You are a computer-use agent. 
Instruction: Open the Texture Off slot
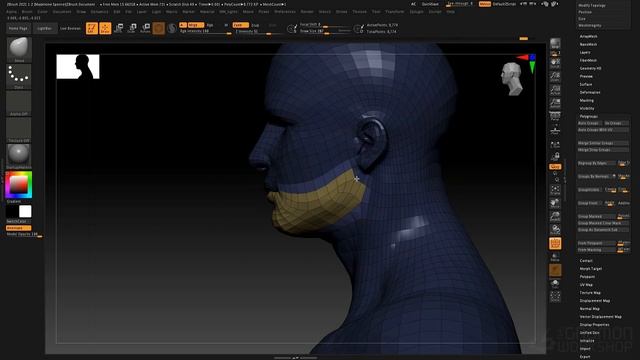pyautogui.click(x=19, y=129)
